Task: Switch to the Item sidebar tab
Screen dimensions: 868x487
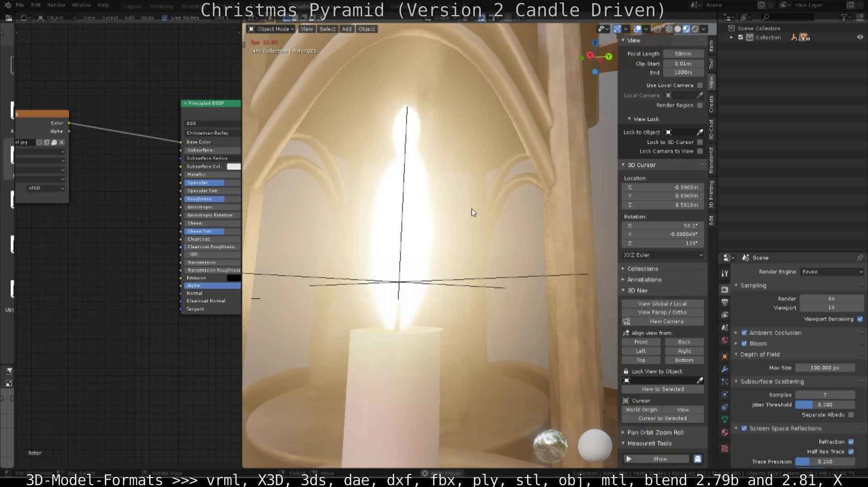Action: (x=711, y=46)
